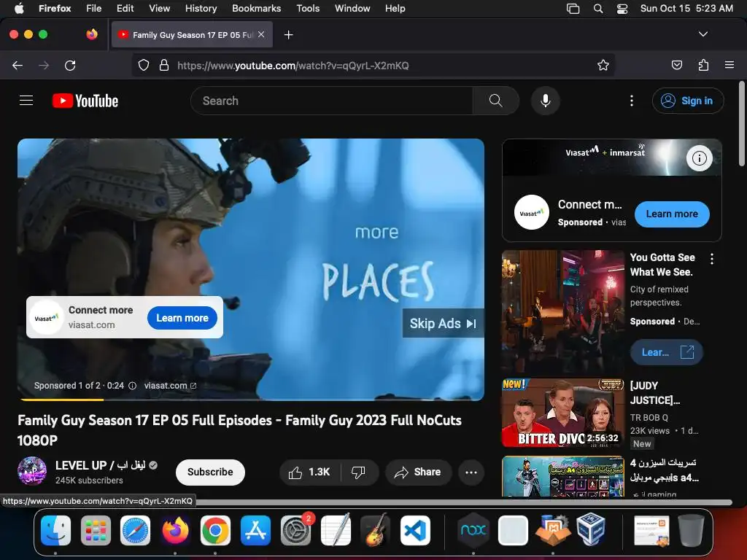Click truncated Learn more external ad button
This screenshot has width=747, height=560.
pyautogui.click(x=666, y=352)
